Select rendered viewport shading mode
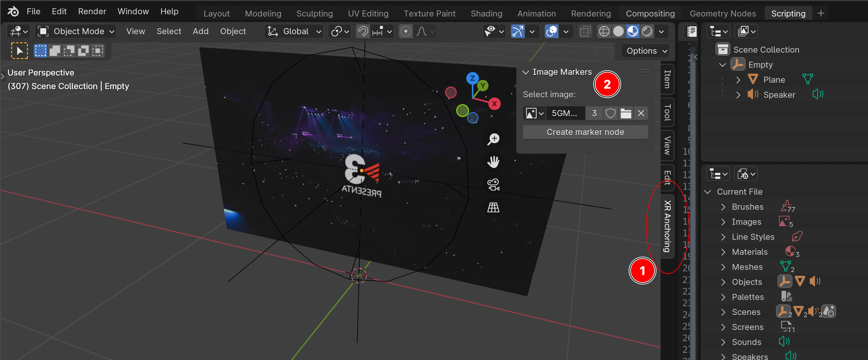868x360 pixels. coord(647,32)
